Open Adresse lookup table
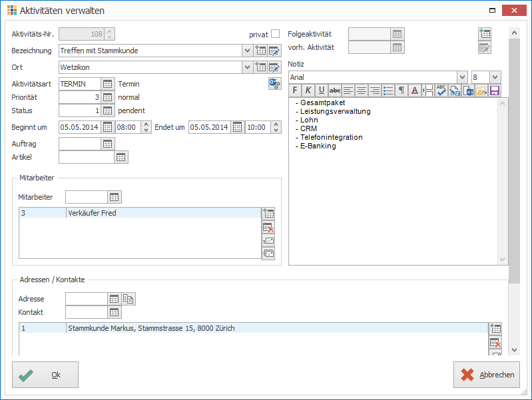This screenshot has height=400, width=532. [115, 299]
